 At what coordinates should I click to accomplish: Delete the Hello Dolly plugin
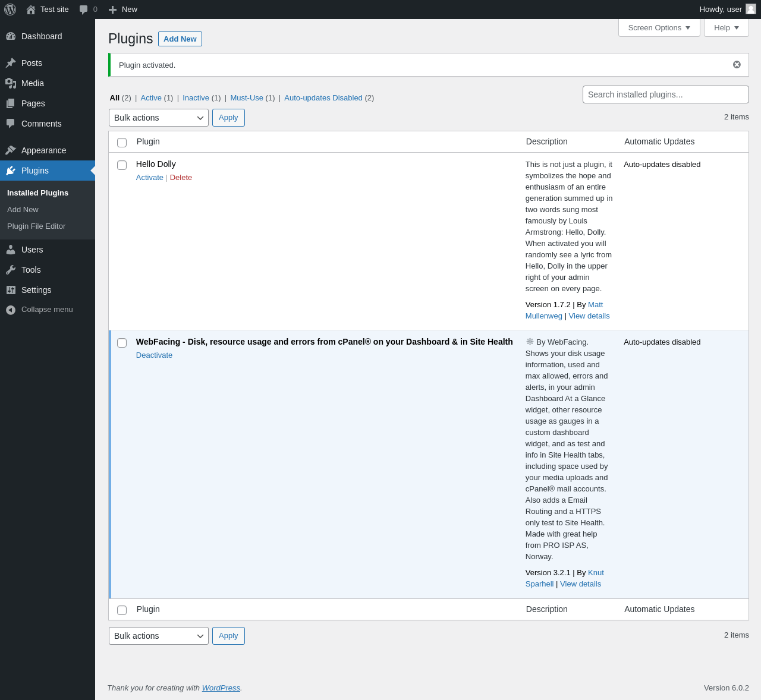coord(181,178)
